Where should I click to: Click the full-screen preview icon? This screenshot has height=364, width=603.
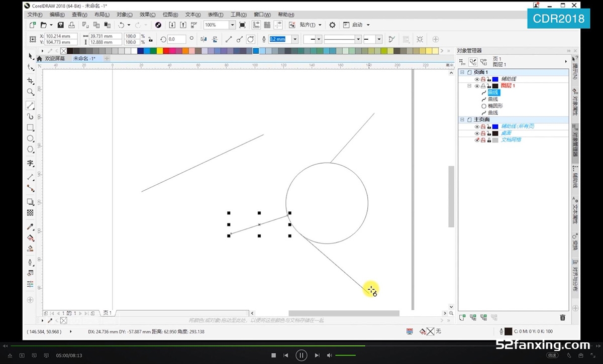[x=243, y=25]
